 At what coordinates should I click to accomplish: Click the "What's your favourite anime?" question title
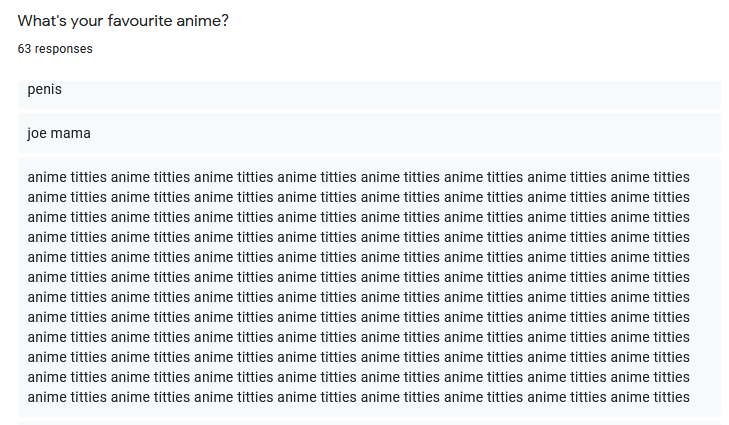[123, 21]
